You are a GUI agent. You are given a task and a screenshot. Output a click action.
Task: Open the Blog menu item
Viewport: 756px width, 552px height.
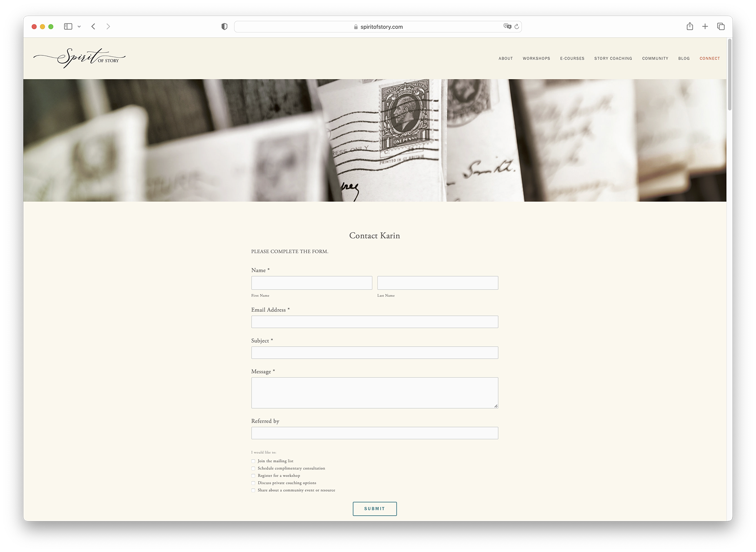point(684,58)
